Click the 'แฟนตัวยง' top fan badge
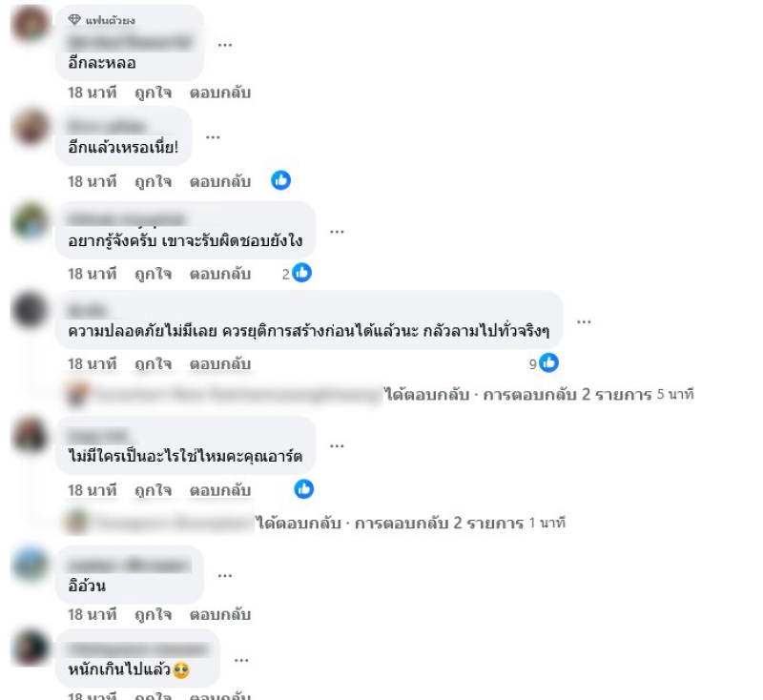 point(102,20)
